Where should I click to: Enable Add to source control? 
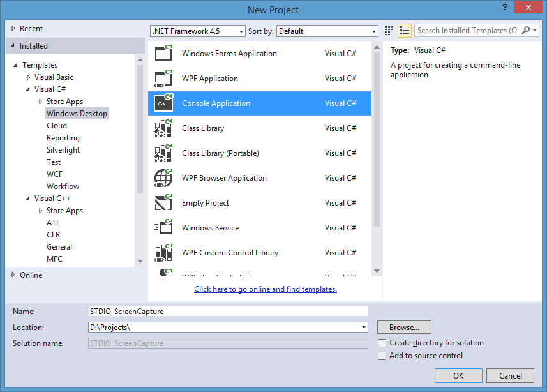[x=382, y=356]
